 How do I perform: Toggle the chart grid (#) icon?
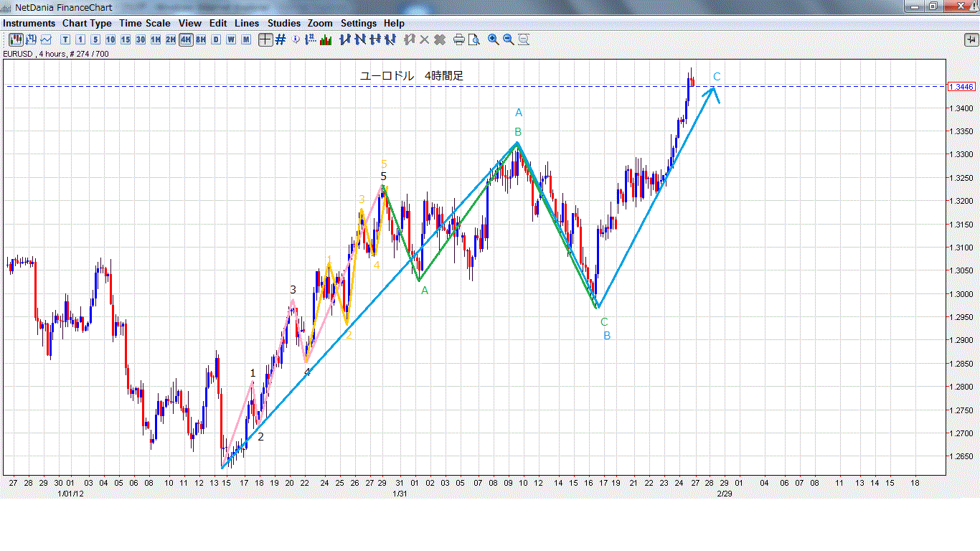pyautogui.click(x=281, y=39)
